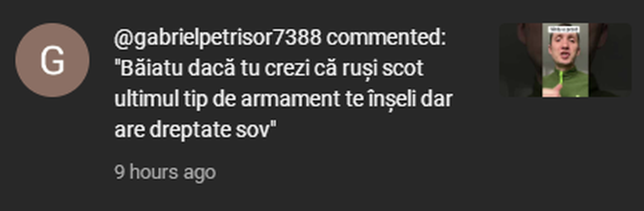644x211 pixels.
Task: Click the dark left strip of the thumbnail
Action: [521, 60]
